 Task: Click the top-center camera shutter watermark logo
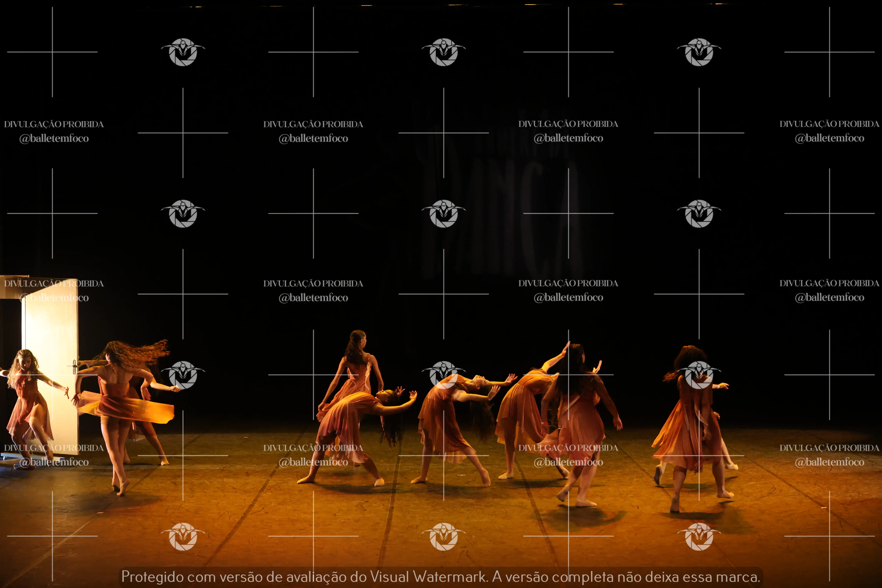(444, 52)
